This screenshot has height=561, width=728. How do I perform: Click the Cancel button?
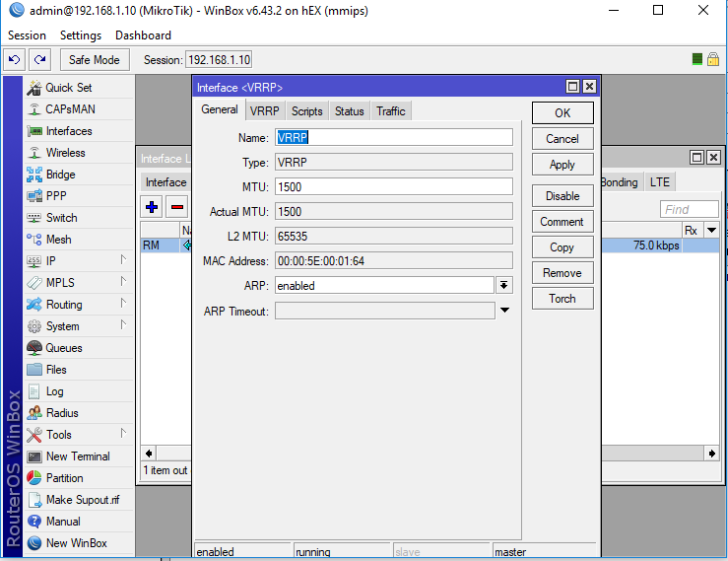point(563,139)
